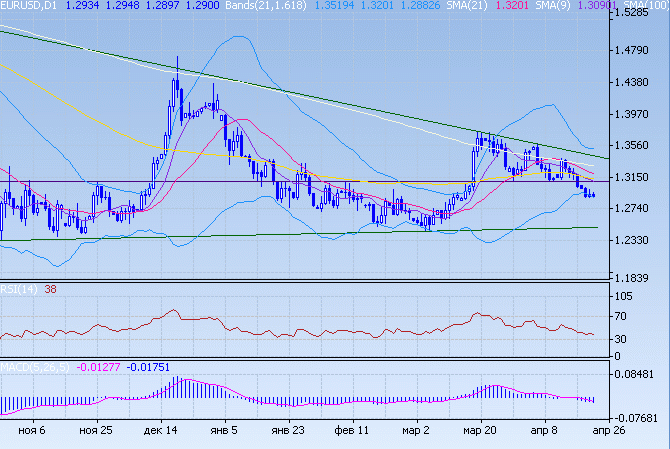This screenshot has height=449, width=670.
Task: Click the фев 11 date label
Action: (352, 430)
